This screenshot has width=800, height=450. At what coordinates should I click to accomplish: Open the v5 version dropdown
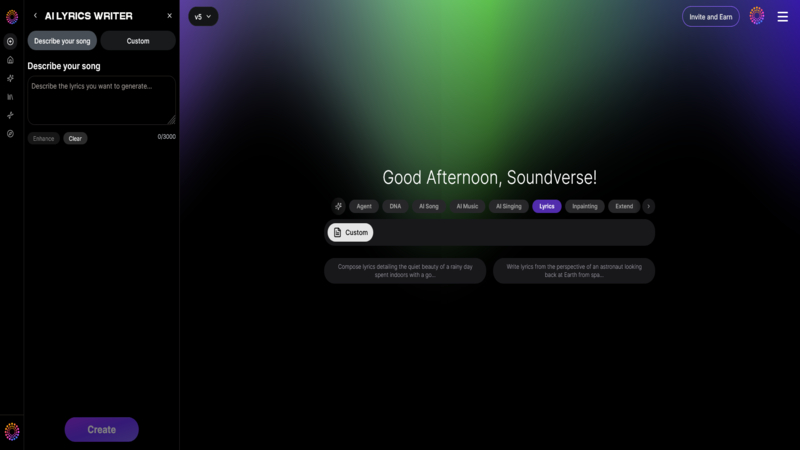pyautogui.click(x=203, y=16)
